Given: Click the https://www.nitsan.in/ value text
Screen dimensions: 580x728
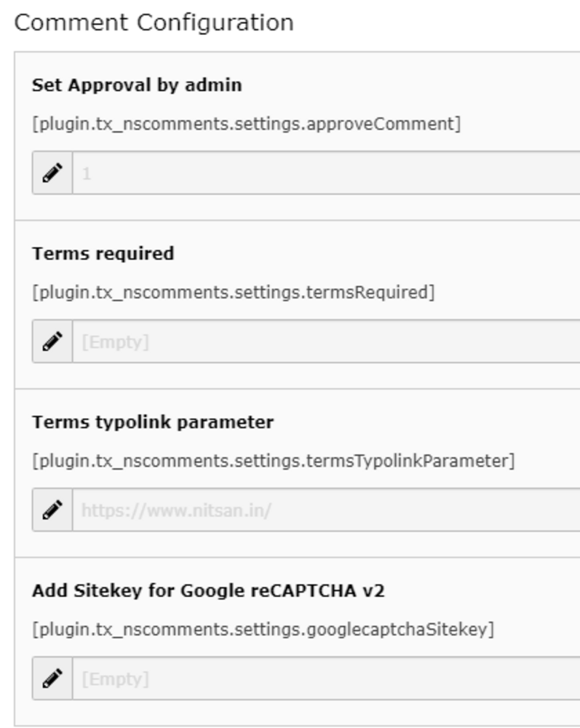Looking at the screenshot, I should (x=176, y=511).
